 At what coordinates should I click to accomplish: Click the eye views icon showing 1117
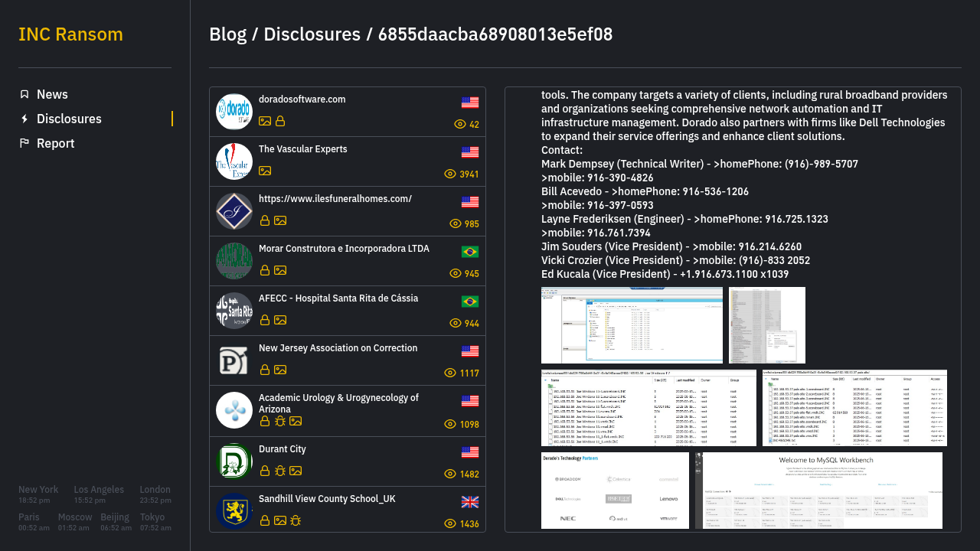click(x=450, y=373)
